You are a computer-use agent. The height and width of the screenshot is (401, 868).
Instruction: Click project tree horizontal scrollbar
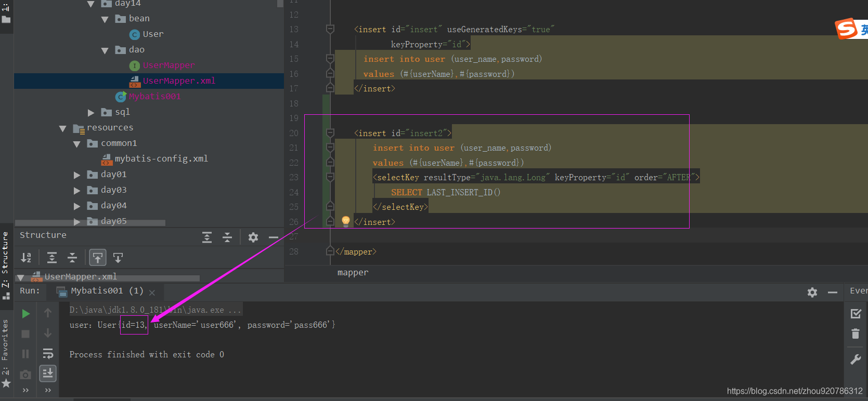90,222
